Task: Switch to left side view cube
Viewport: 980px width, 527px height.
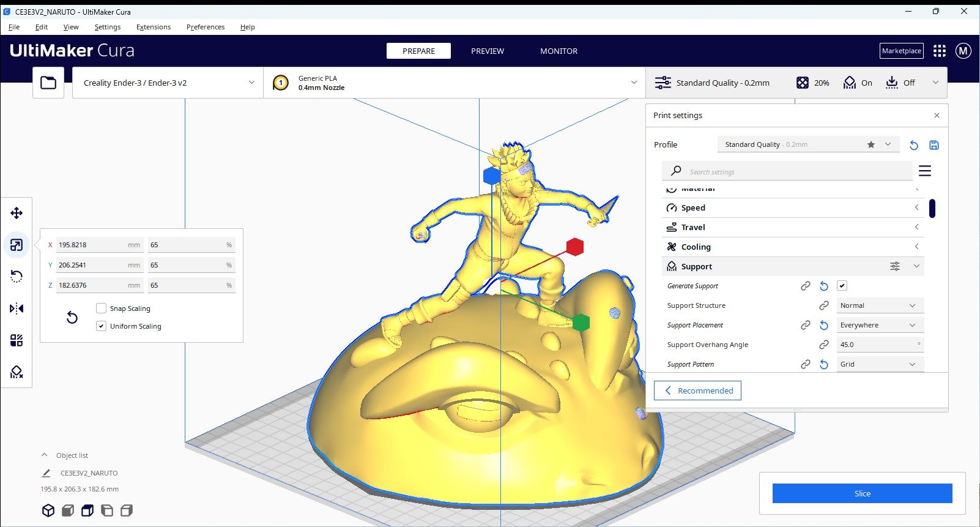Action: point(107,510)
